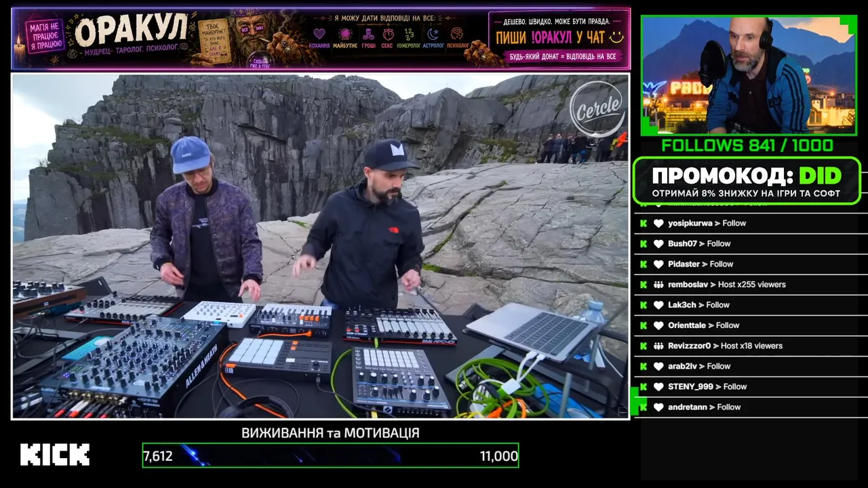This screenshot has width=868, height=488.
Task: Click the heart icon beside yosipkurwa
Action: coord(658,223)
